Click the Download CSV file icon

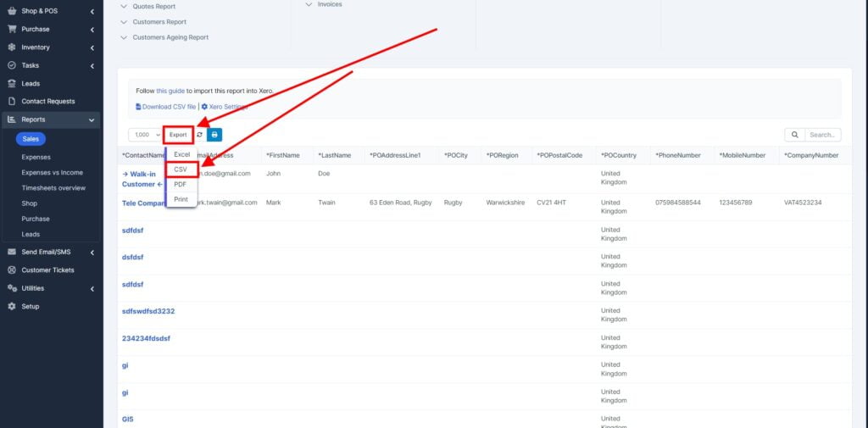[138, 106]
